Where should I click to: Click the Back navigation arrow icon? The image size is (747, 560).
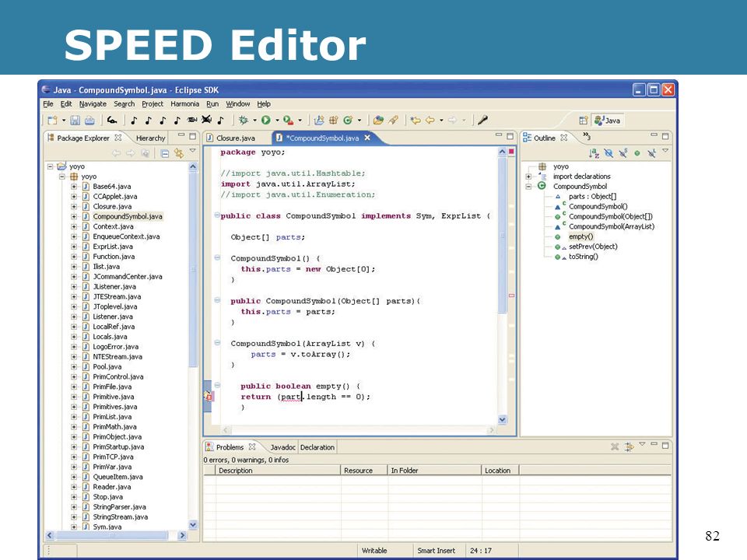pyautogui.click(x=430, y=121)
